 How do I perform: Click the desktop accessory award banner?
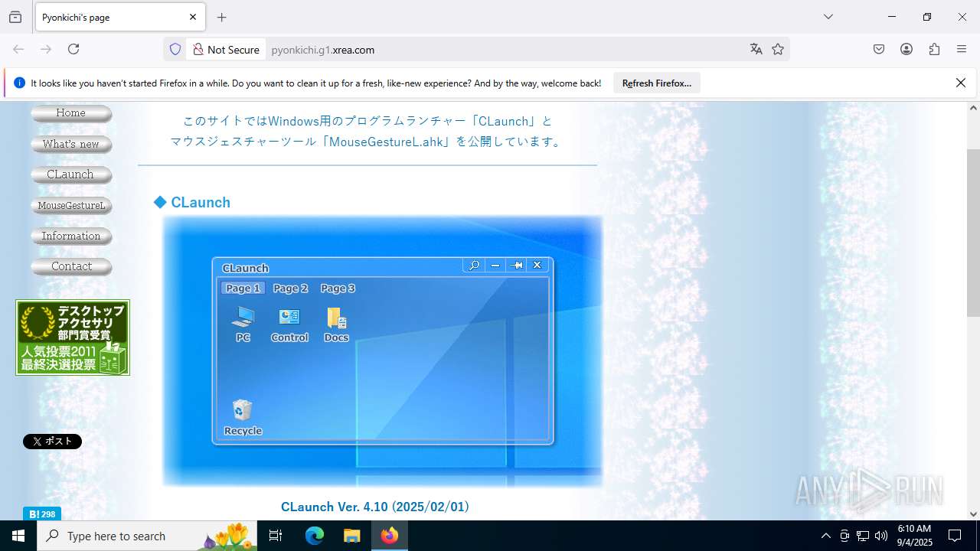coord(73,337)
